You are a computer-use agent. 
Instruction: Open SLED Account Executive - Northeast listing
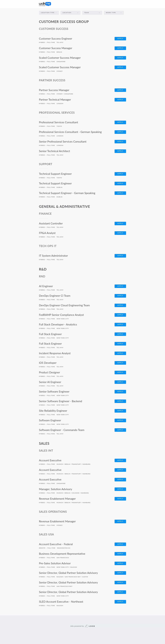[x=61, y=601]
